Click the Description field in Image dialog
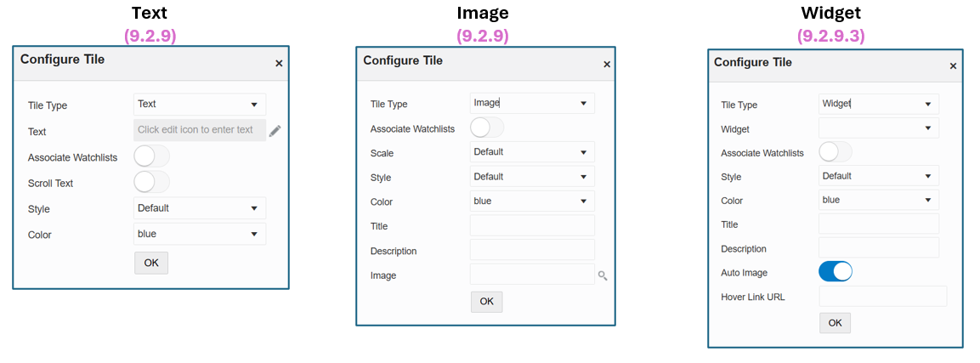This screenshot has height=363, width=980. (532, 250)
